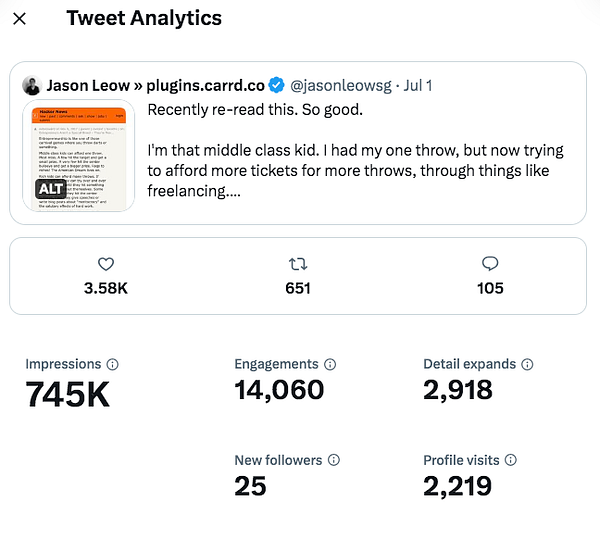
Task: Click the info icon beside Impressions
Action: 112,365
